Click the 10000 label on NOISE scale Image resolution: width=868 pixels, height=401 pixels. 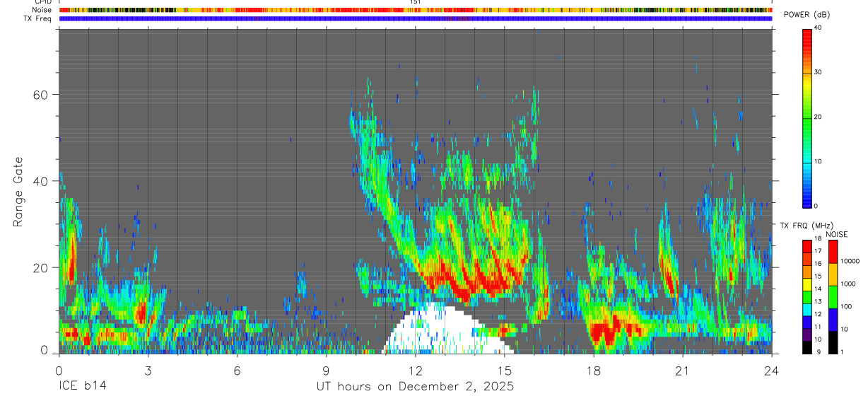coord(850,261)
